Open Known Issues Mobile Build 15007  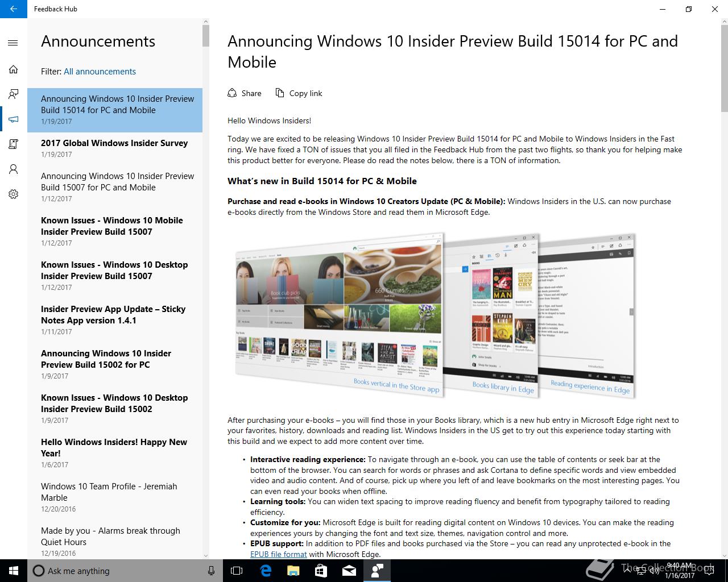pyautogui.click(x=115, y=231)
